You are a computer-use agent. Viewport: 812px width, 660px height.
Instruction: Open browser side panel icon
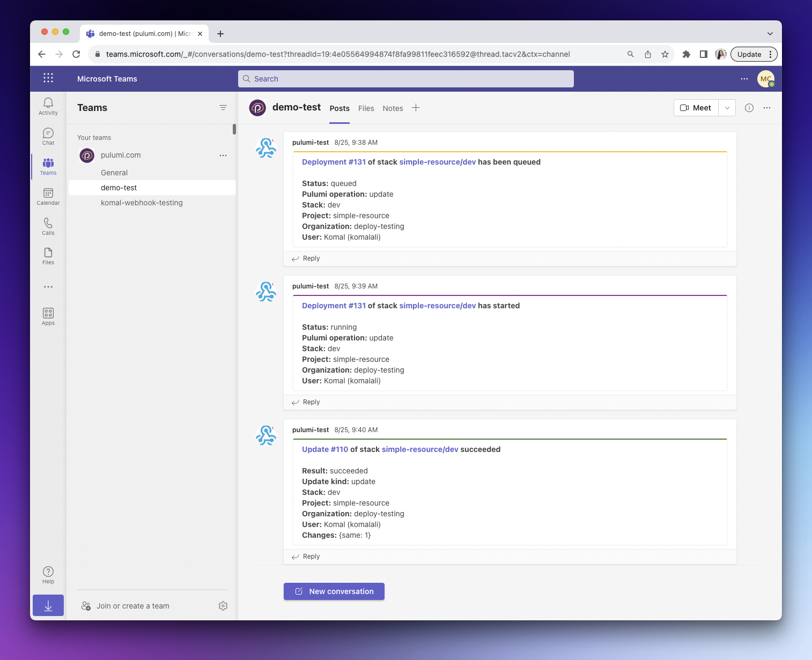[x=704, y=54]
